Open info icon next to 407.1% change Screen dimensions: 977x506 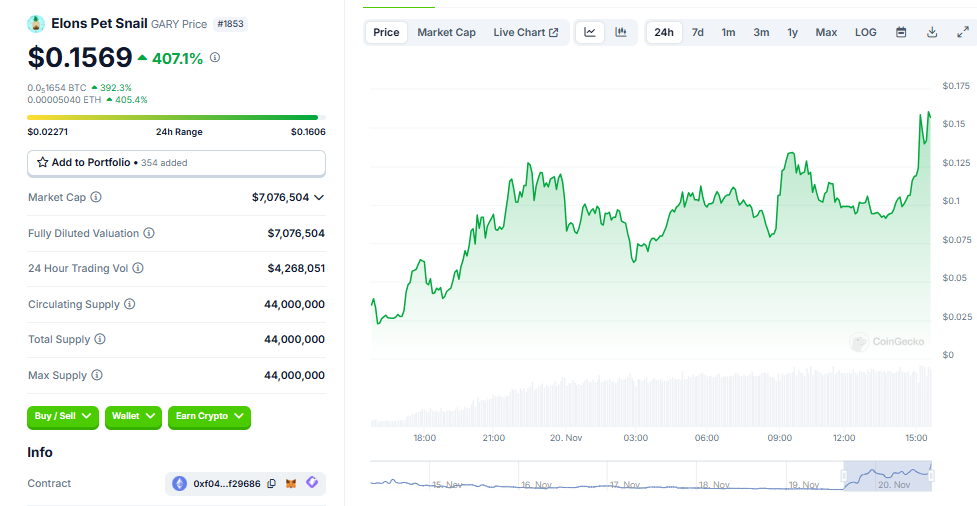[215, 57]
